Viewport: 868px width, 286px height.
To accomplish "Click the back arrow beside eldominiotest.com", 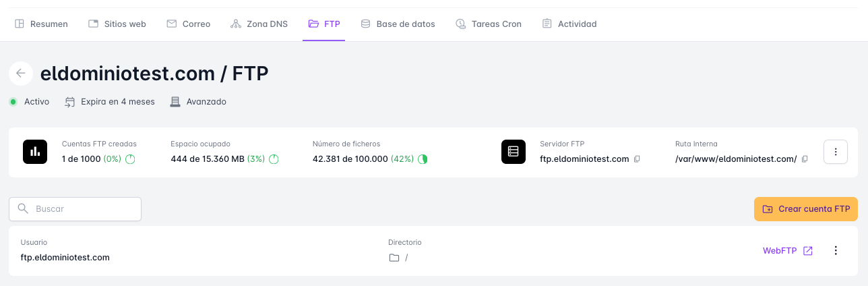I will click(21, 74).
